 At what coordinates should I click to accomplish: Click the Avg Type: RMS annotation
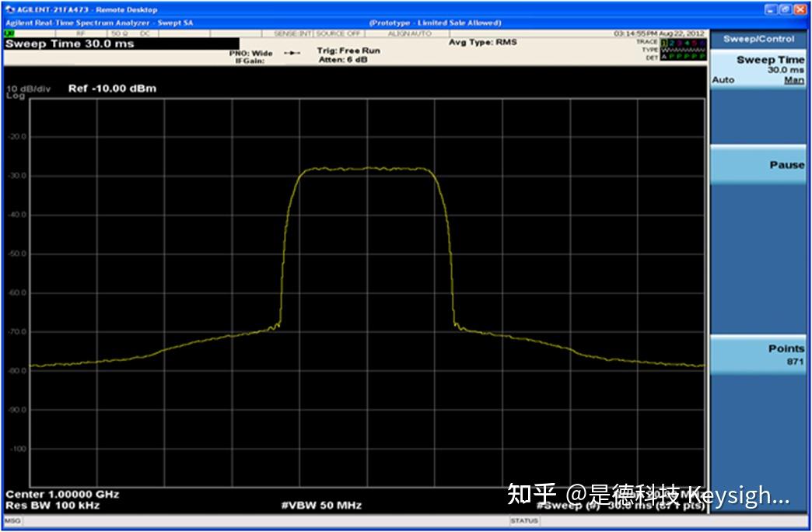click(x=483, y=42)
